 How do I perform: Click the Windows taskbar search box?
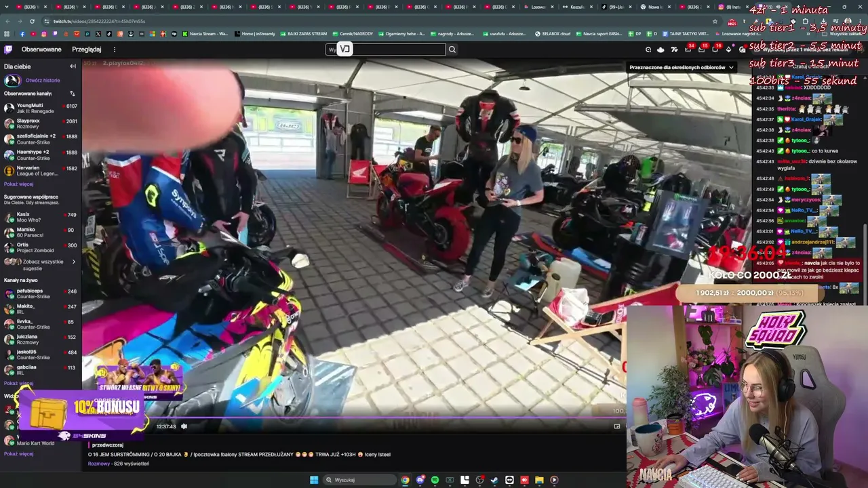[359, 480]
